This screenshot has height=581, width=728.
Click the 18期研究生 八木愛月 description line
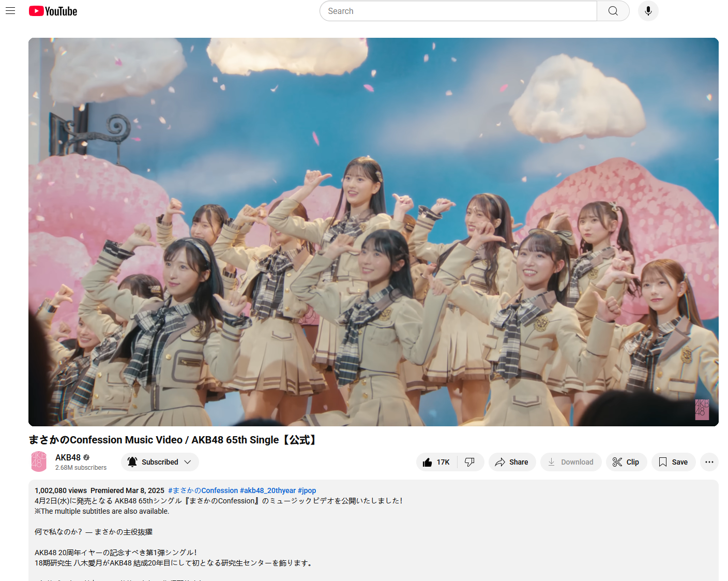tap(174, 563)
